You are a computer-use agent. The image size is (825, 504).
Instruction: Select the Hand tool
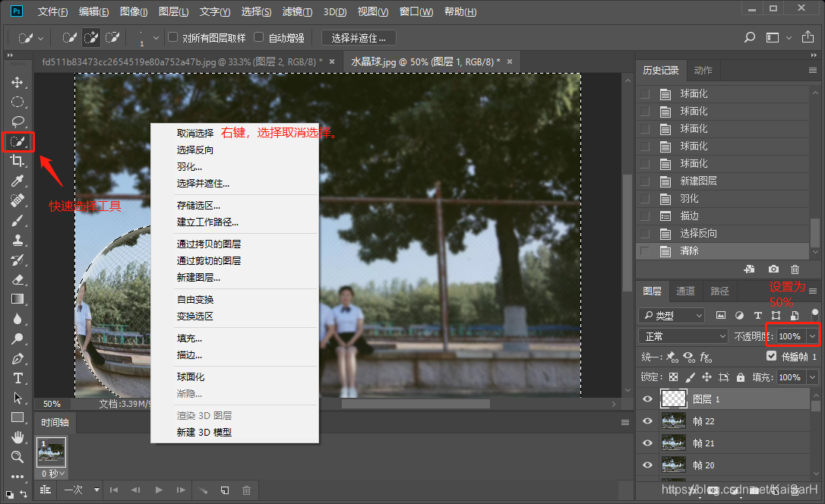tap(17, 436)
